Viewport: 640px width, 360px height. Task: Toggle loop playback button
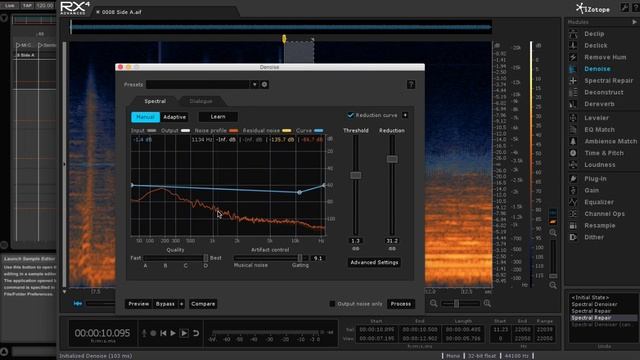click(x=196, y=333)
